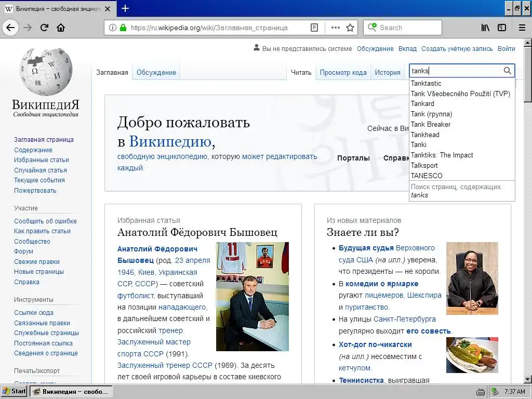Click Войти login link
The image size is (532, 399).
click(x=506, y=48)
